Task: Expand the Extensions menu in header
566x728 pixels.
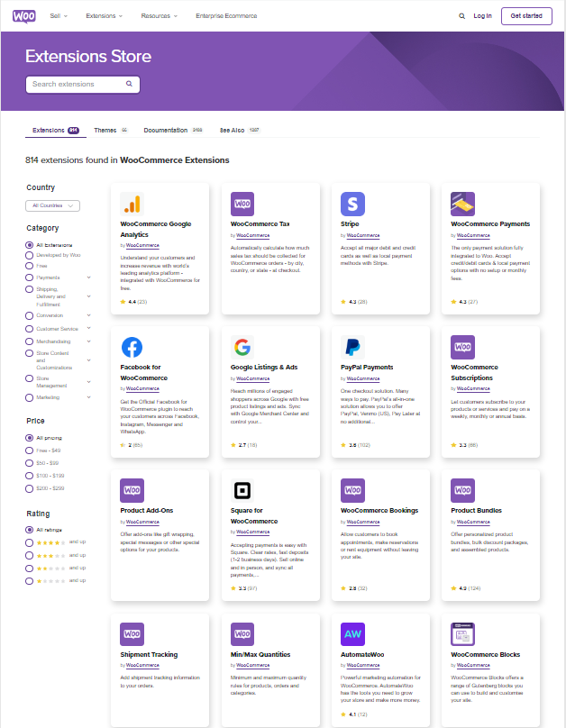Action: click(x=104, y=16)
